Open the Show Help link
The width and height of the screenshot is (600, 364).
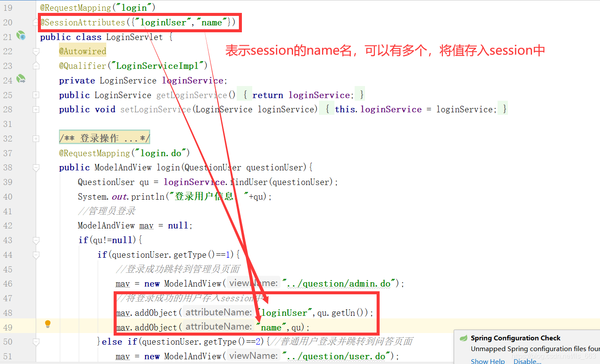(x=488, y=361)
